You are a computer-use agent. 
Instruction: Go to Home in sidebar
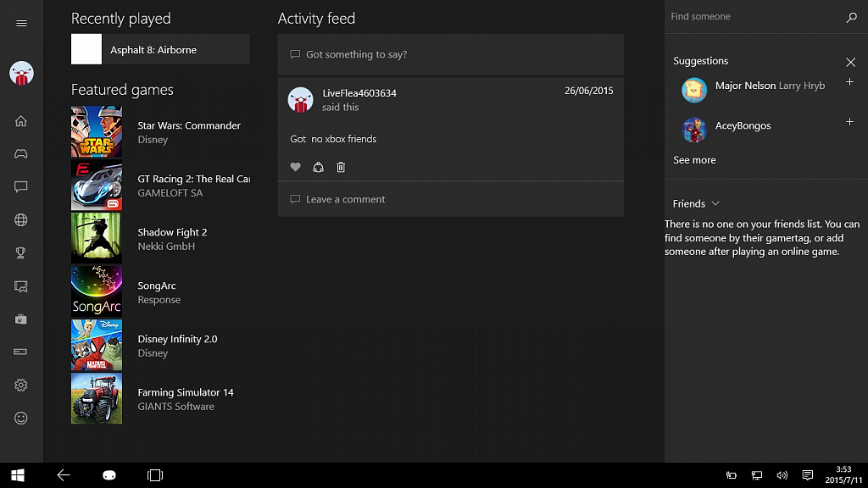tap(21, 121)
